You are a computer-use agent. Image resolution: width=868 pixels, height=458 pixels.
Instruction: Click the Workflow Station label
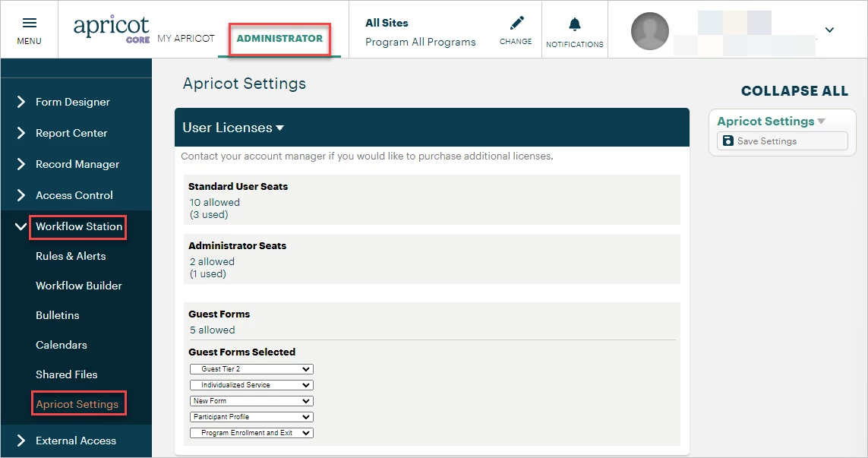point(79,226)
